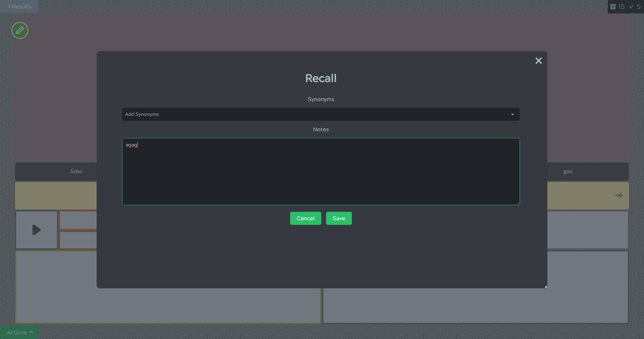Click the checkmark icon showing 5
Image resolution: width=644 pixels, height=339 pixels.
631,7
